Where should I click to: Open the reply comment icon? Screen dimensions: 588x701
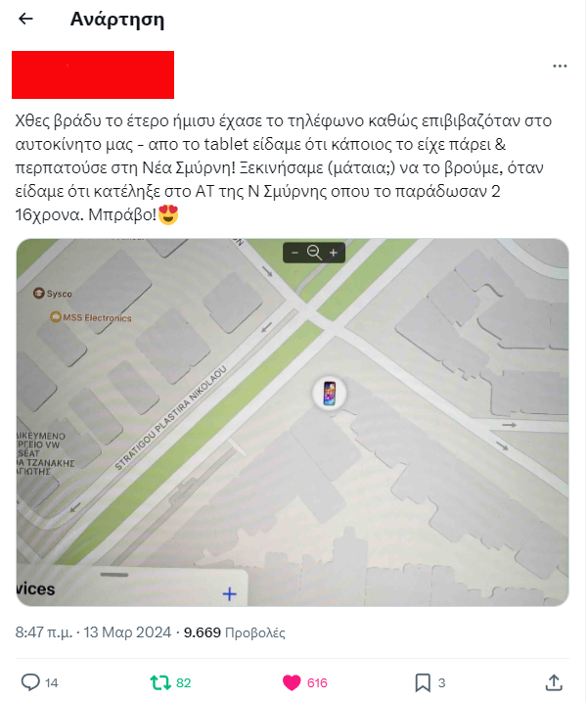[30, 682]
